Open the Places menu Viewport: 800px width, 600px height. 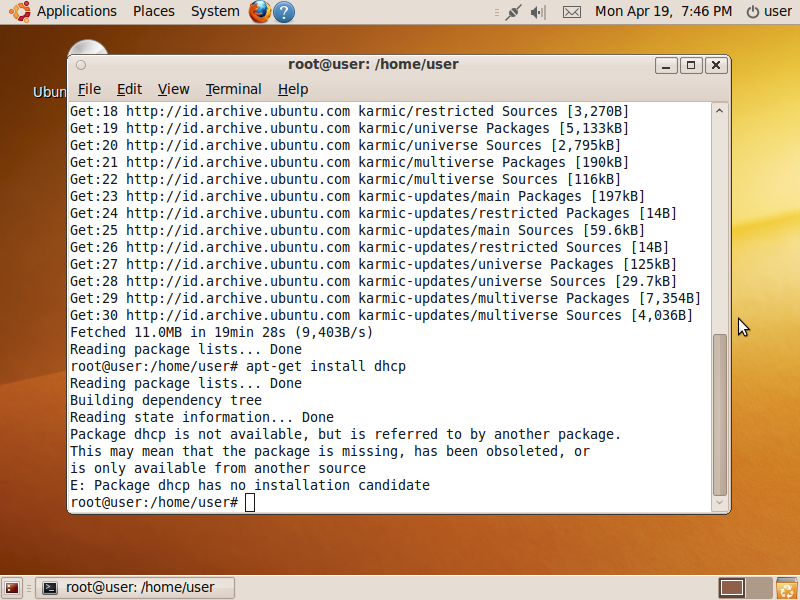tap(153, 11)
